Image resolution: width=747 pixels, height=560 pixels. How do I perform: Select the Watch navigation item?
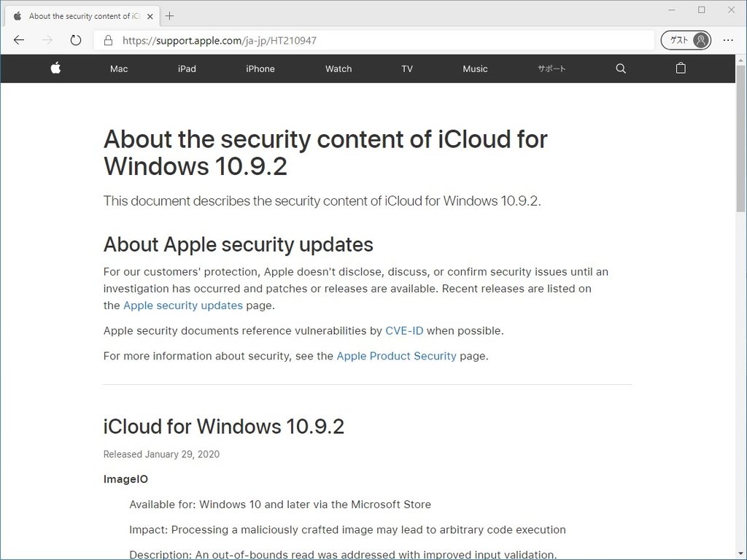(x=338, y=69)
